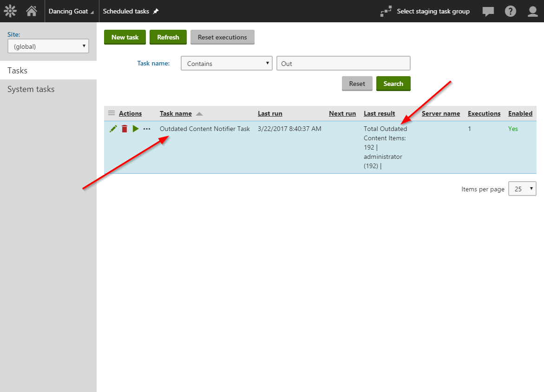This screenshot has width=544, height=392.
Task: Change the Contains filter condition dropdown
Action: pyautogui.click(x=226, y=63)
